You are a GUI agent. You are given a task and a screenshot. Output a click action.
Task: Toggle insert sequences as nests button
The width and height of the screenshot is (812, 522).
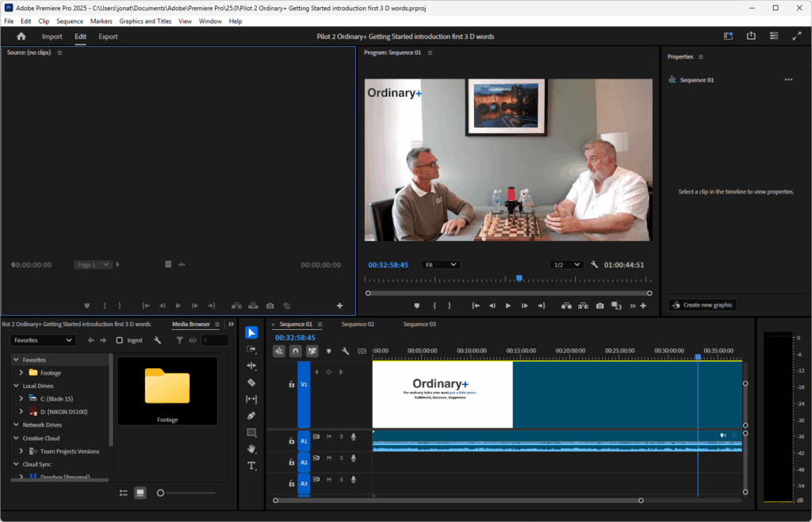tap(278, 351)
